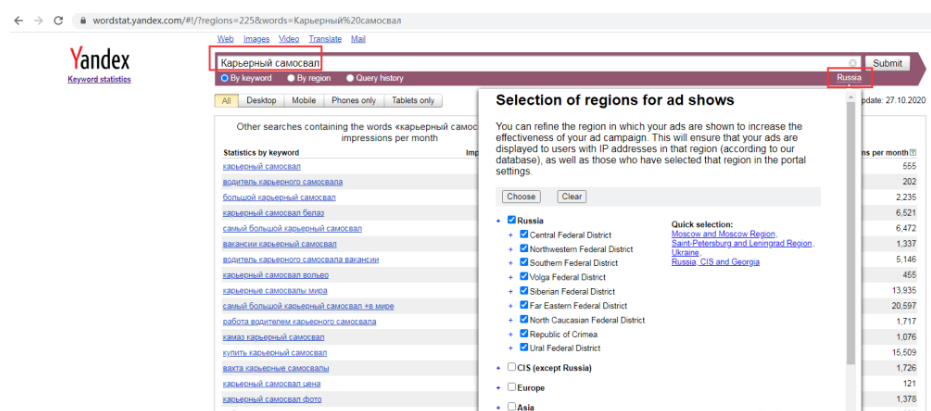Expand Siberian Federal District node
Screen dimensions: 931x411
tap(511, 292)
